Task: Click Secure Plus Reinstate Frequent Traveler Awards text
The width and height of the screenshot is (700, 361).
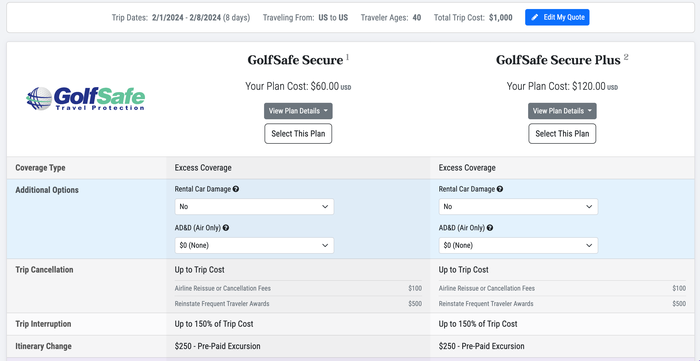Action: click(x=486, y=304)
